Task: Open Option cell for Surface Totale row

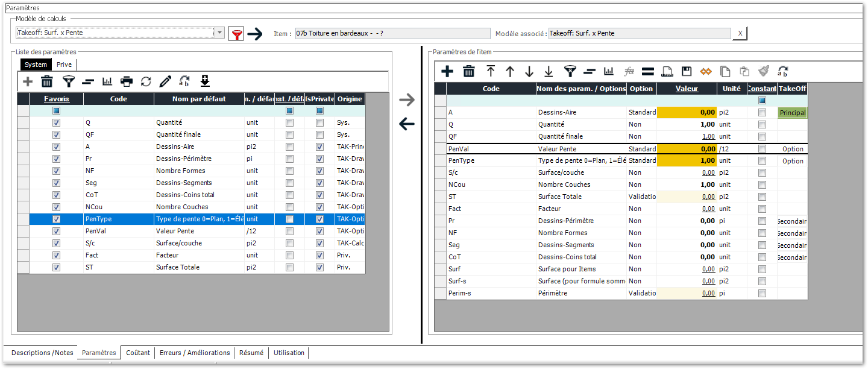Action: (x=641, y=197)
